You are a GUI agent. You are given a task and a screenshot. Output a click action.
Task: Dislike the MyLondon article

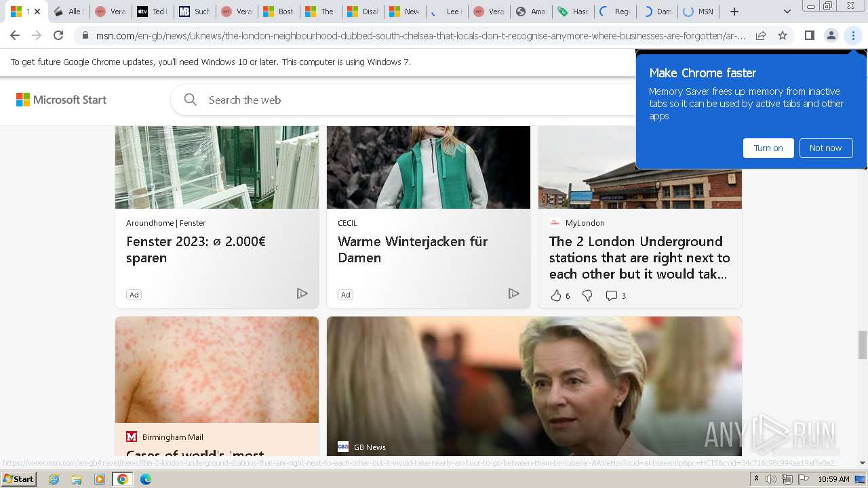[x=587, y=296]
